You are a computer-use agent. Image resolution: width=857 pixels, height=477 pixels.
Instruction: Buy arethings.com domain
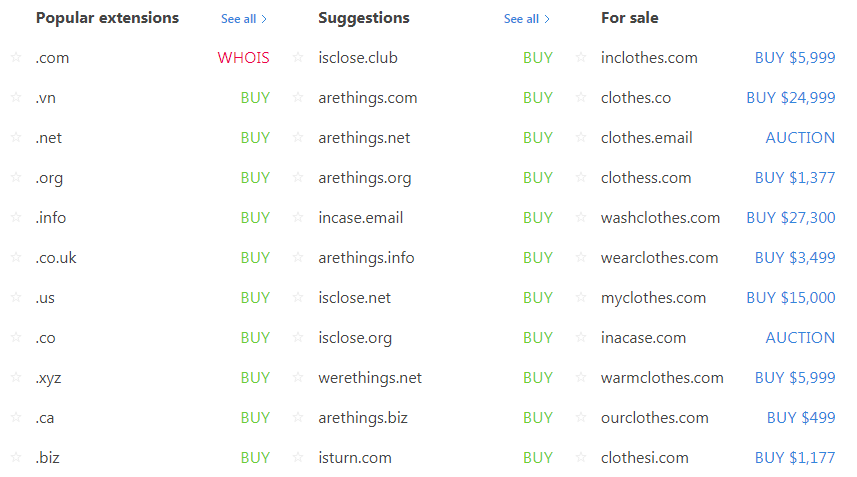tap(537, 98)
